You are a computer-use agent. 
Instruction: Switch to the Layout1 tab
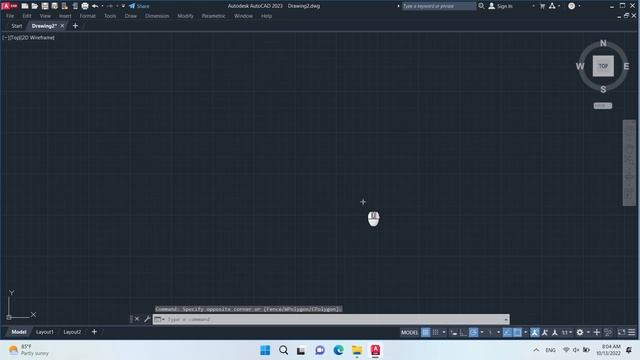[x=44, y=332]
